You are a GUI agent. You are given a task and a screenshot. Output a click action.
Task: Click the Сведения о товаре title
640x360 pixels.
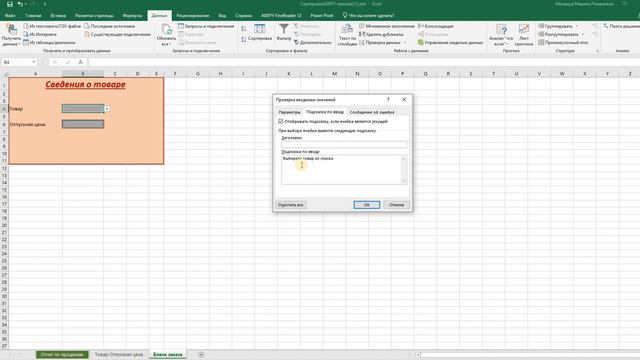pyautogui.click(x=85, y=84)
